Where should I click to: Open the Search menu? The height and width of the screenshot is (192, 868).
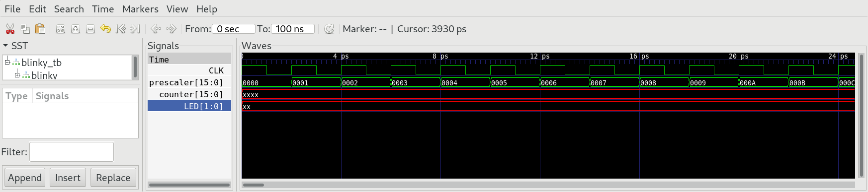pyautogui.click(x=69, y=9)
